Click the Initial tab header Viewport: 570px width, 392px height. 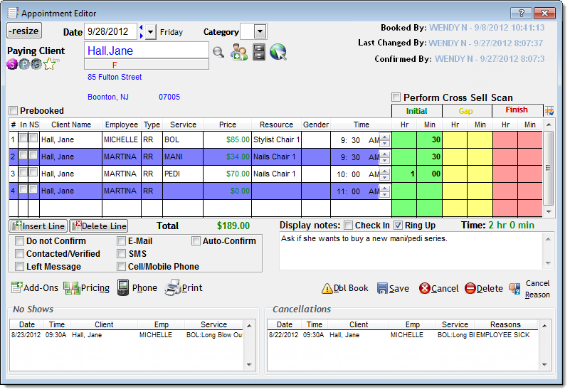pyautogui.click(x=416, y=111)
